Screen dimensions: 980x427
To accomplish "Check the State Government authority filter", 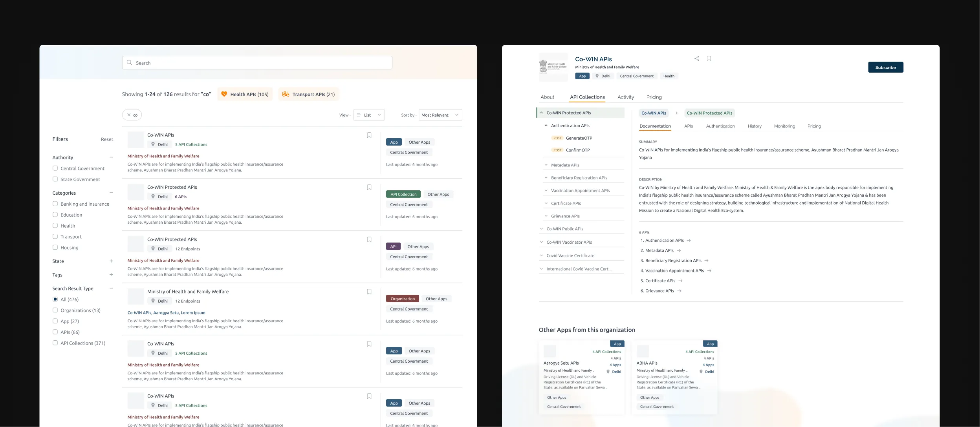I will 55,179.
